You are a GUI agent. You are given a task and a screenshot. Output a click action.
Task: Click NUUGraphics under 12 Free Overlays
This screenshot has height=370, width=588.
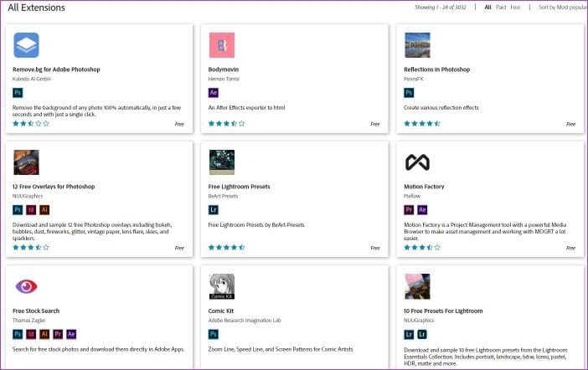click(28, 196)
